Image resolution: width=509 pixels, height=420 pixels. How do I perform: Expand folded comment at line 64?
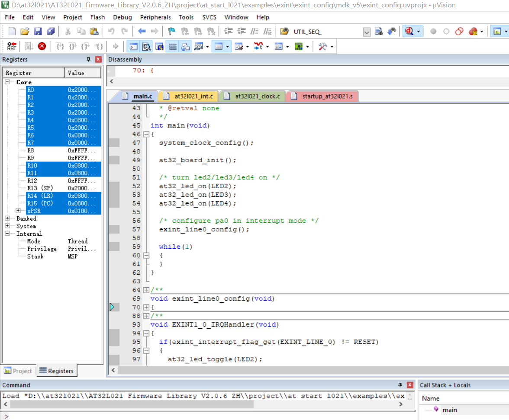click(146, 290)
